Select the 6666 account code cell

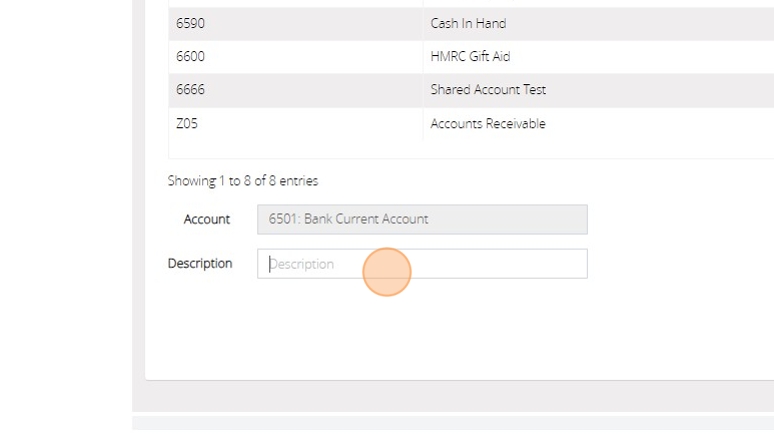(x=190, y=90)
